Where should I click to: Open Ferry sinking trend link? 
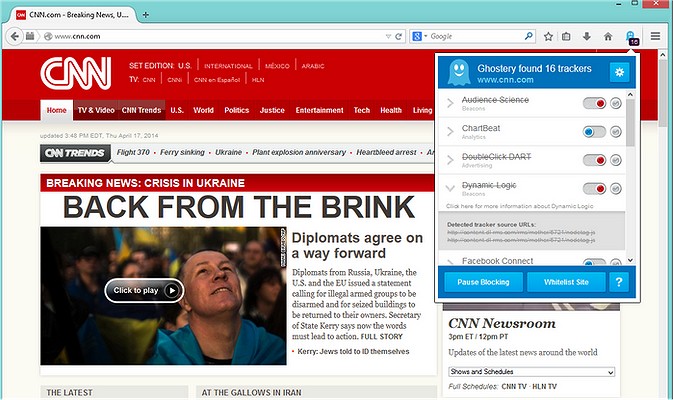coord(182,152)
